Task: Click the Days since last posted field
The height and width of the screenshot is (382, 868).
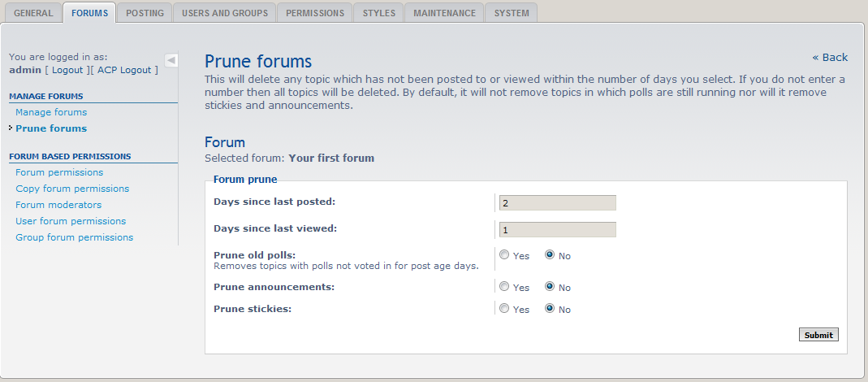Action: [x=557, y=202]
